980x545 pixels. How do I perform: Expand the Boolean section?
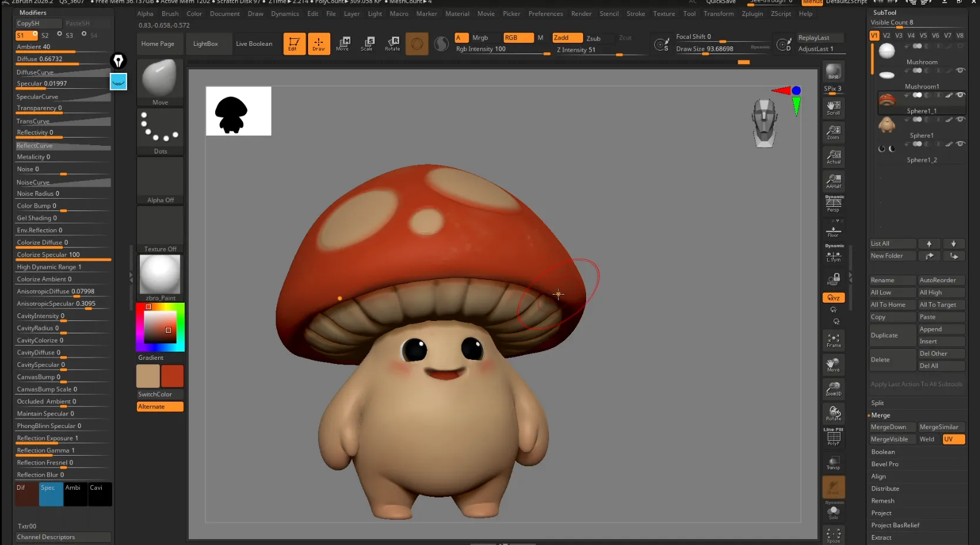point(883,452)
